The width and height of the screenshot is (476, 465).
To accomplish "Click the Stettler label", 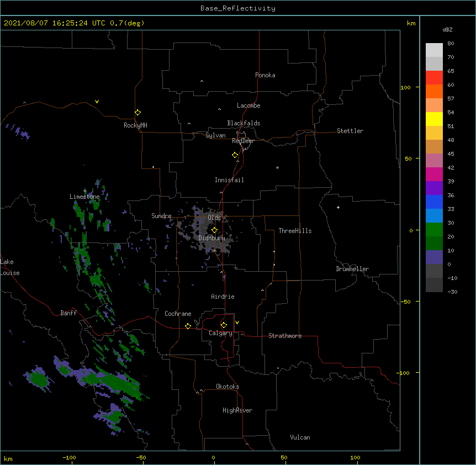I will [350, 131].
